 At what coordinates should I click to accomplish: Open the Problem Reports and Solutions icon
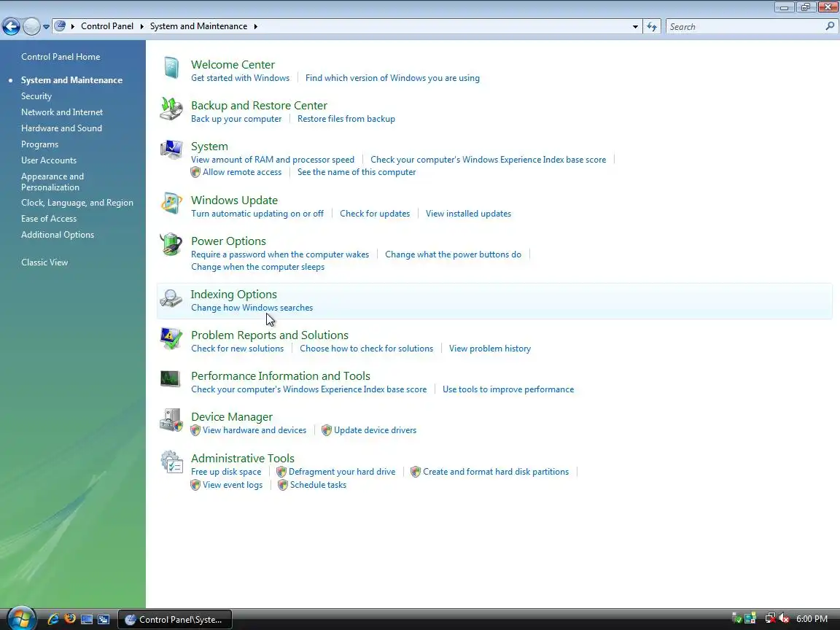[x=171, y=338]
